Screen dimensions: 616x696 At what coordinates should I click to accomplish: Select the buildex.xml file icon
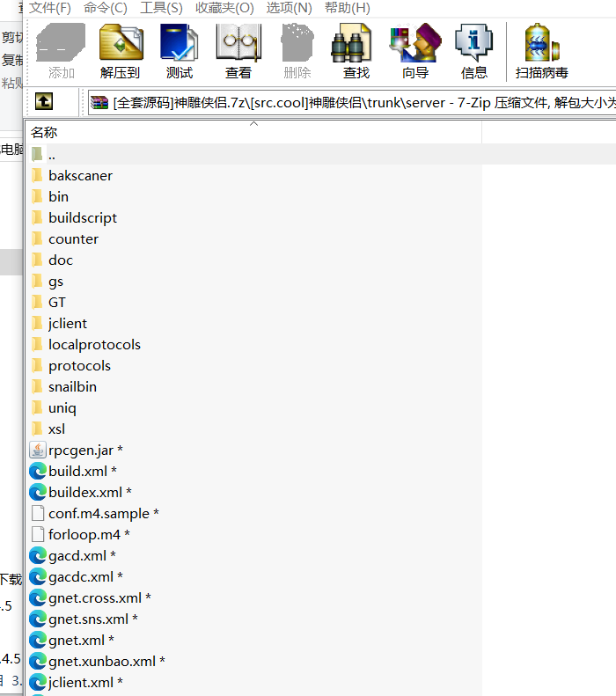pyautogui.click(x=38, y=492)
